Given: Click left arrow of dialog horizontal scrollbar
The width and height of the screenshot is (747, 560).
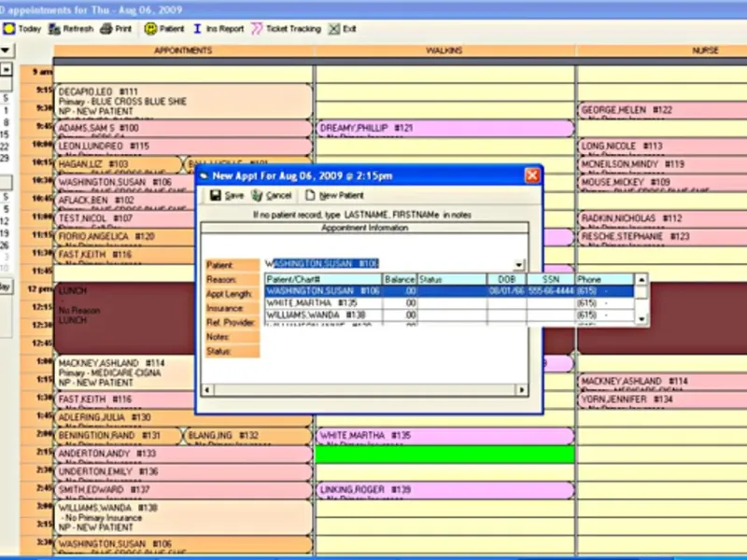Looking at the screenshot, I should click(207, 390).
